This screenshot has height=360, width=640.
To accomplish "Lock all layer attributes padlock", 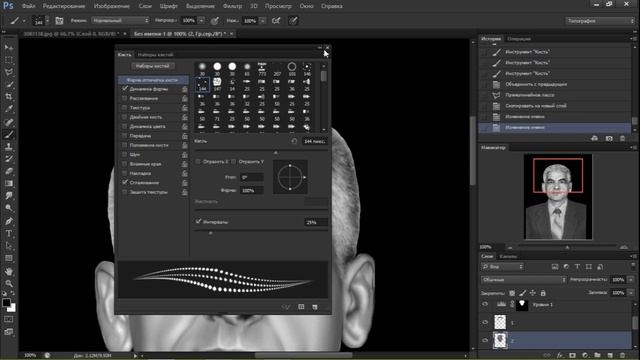I will pos(543,293).
